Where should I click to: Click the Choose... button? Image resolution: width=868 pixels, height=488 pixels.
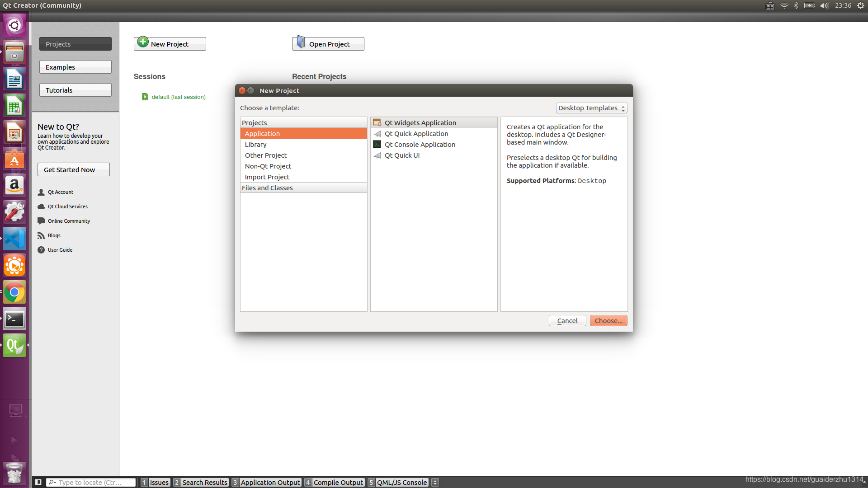coord(609,320)
